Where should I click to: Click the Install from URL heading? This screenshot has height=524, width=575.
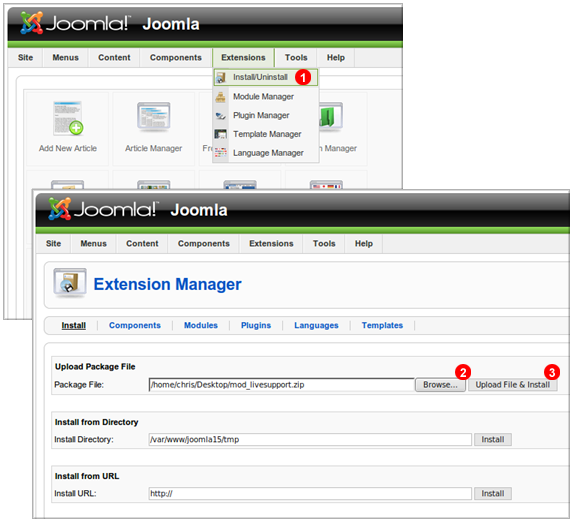click(x=87, y=476)
